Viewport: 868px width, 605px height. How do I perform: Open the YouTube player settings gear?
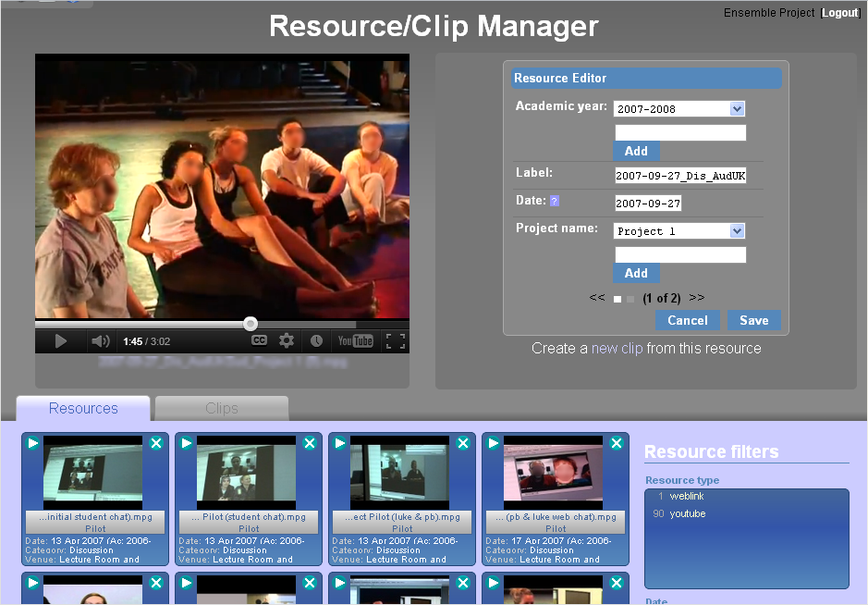pyautogui.click(x=287, y=340)
